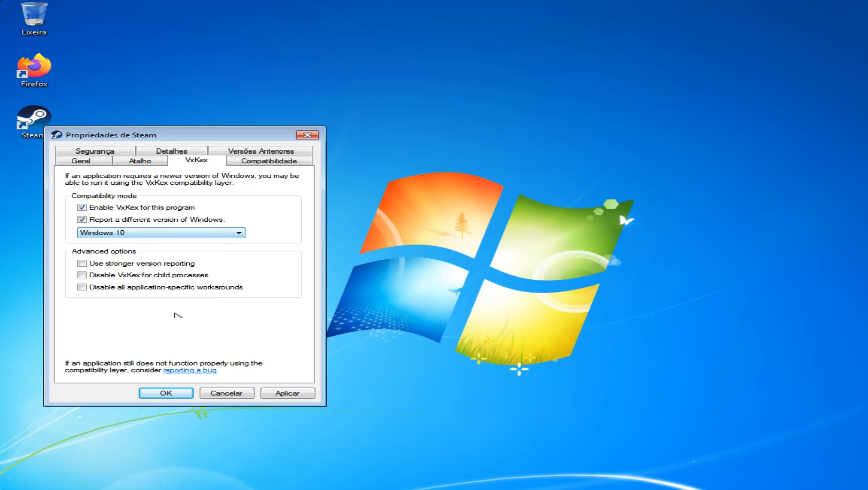Confirm settings by clicking OK

166,393
